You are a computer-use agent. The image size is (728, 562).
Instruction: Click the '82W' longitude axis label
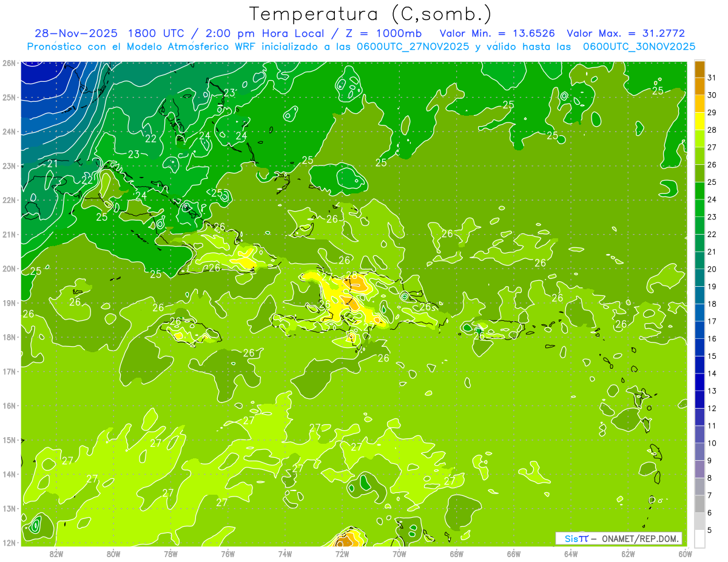tap(56, 554)
